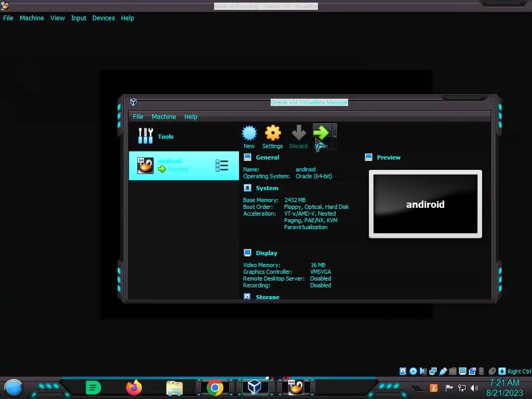The width and height of the screenshot is (532, 399).
Task: Click the Boot Order value Floppy, Optical, Hard Disk
Action: 316,207
